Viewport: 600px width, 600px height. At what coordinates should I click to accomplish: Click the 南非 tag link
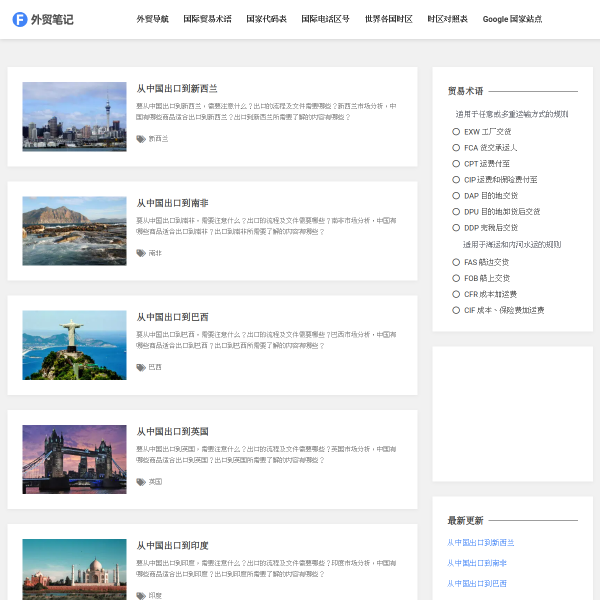(155, 253)
